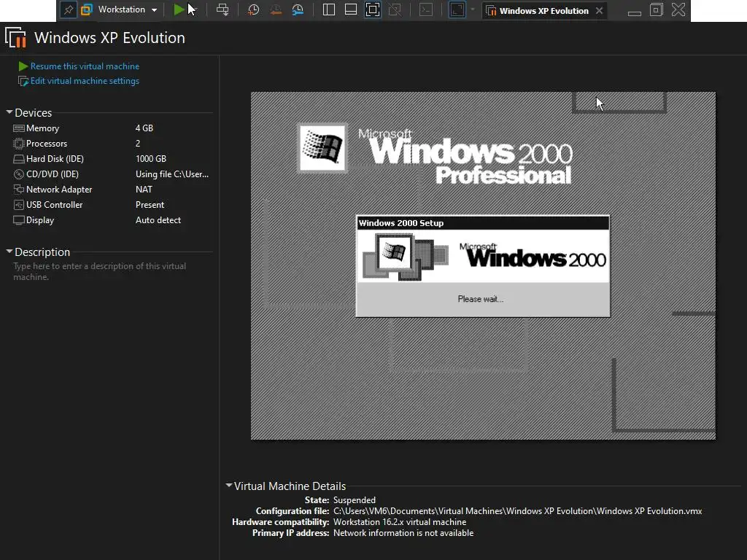
Task: Open the console view icon
Action: pos(426,9)
